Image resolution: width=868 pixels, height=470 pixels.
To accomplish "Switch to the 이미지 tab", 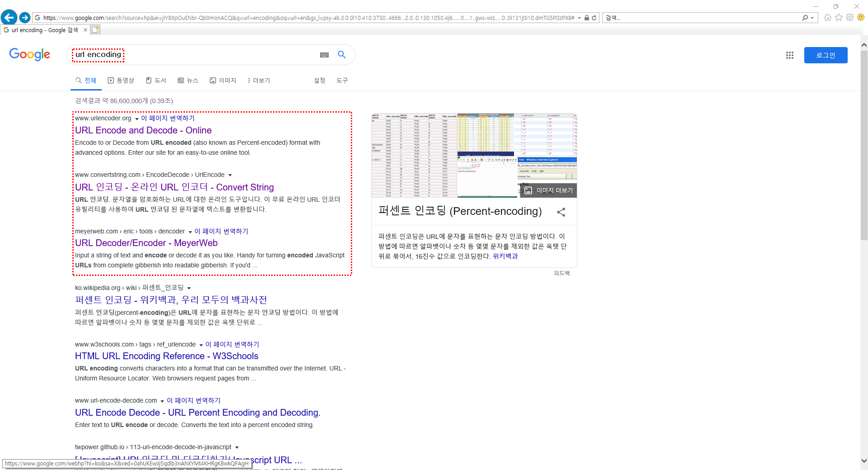I will [x=223, y=81].
